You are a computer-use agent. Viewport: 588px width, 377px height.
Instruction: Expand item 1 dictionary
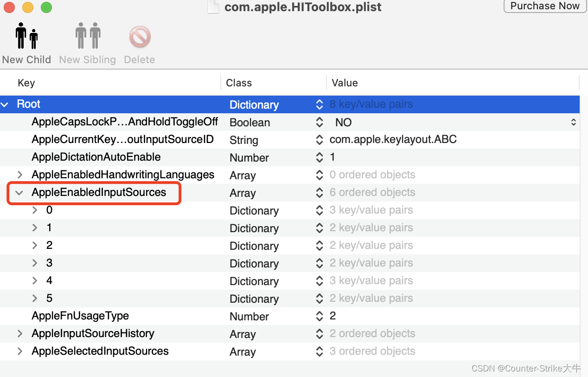click(x=35, y=228)
